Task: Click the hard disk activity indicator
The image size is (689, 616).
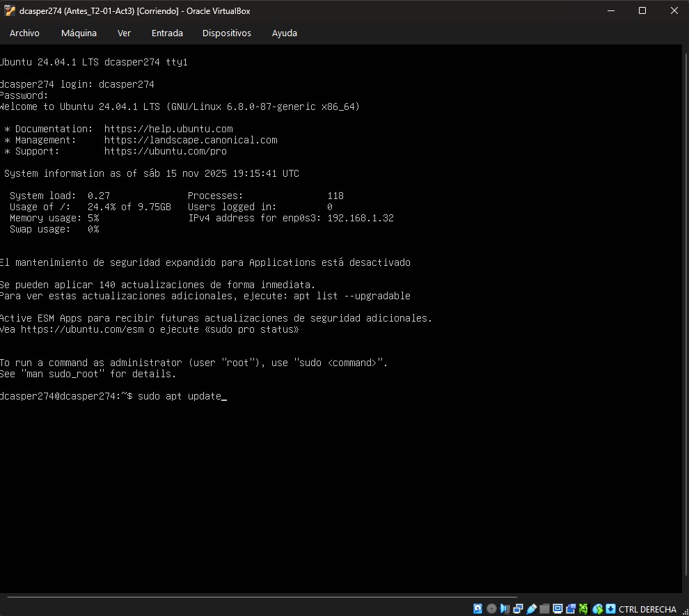Action: click(x=478, y=609)
